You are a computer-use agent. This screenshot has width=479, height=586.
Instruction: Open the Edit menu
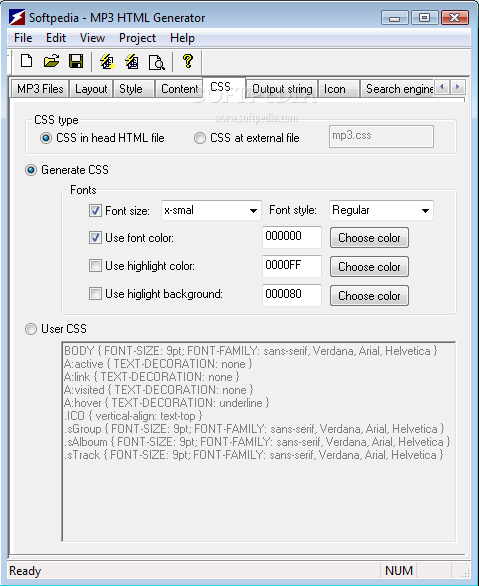(56, 38)
